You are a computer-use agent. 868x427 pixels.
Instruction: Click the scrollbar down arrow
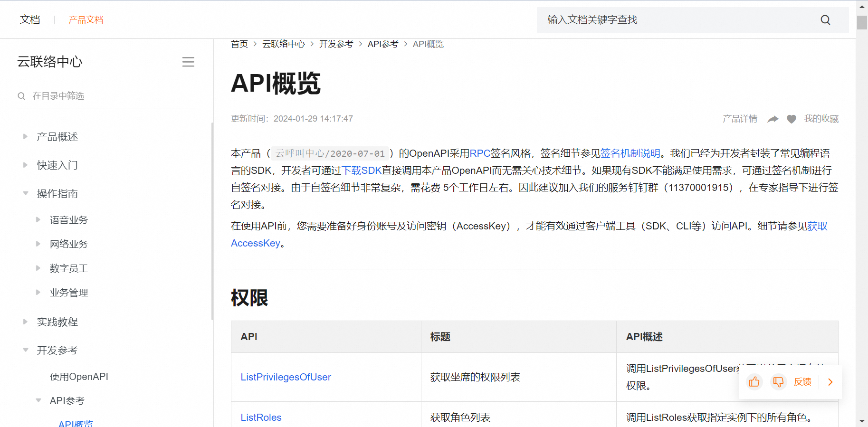coord(862,421)
